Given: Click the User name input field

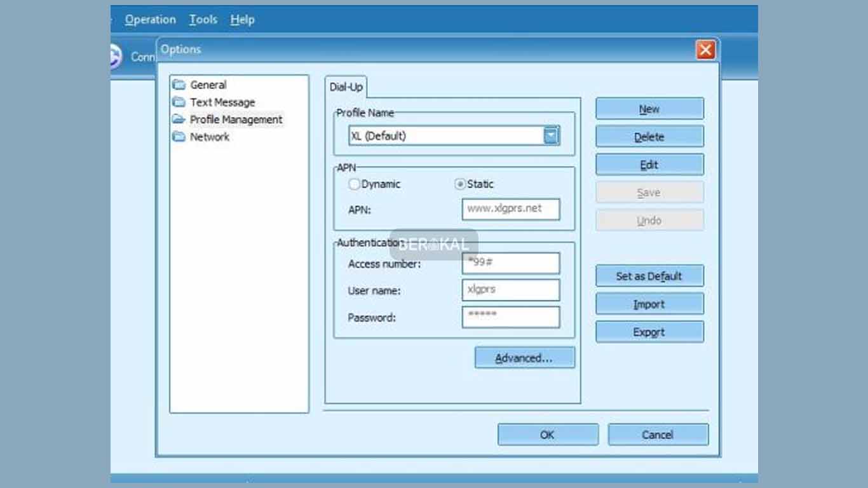Looking at the screenshot, I should point(510,290).
